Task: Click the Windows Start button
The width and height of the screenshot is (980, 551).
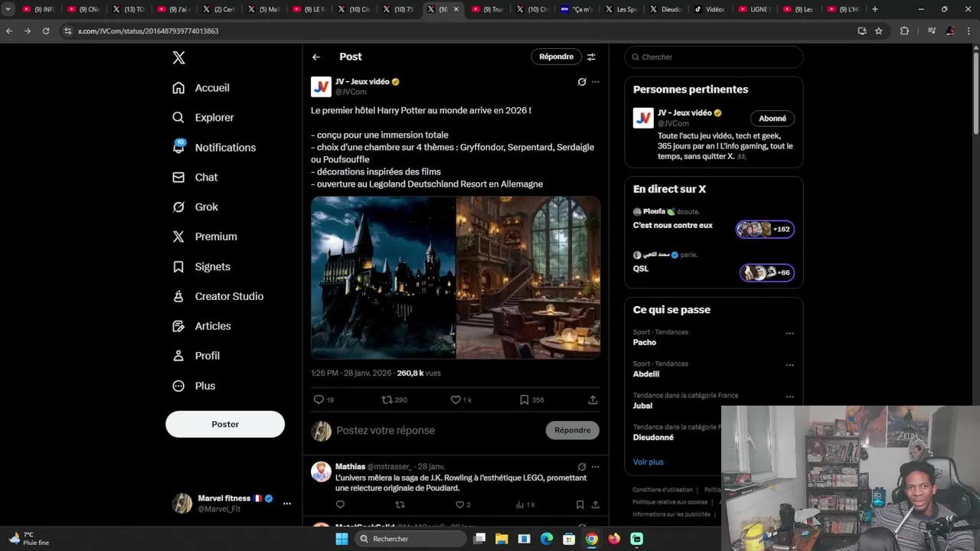Action: [341, 539]
